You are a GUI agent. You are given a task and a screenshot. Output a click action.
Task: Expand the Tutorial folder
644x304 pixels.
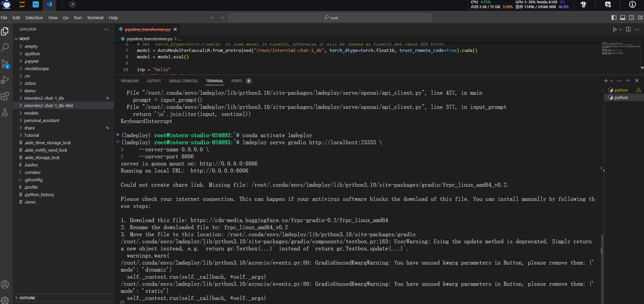point(63,135)
